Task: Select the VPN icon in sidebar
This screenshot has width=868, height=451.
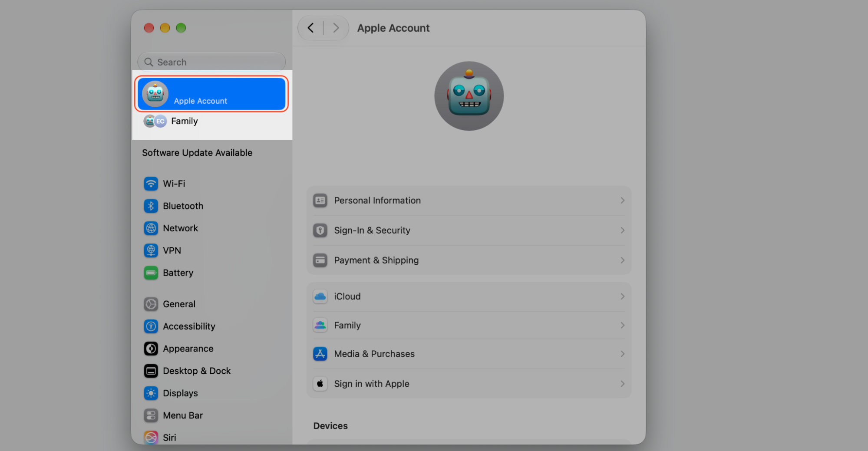Action: 151,250
